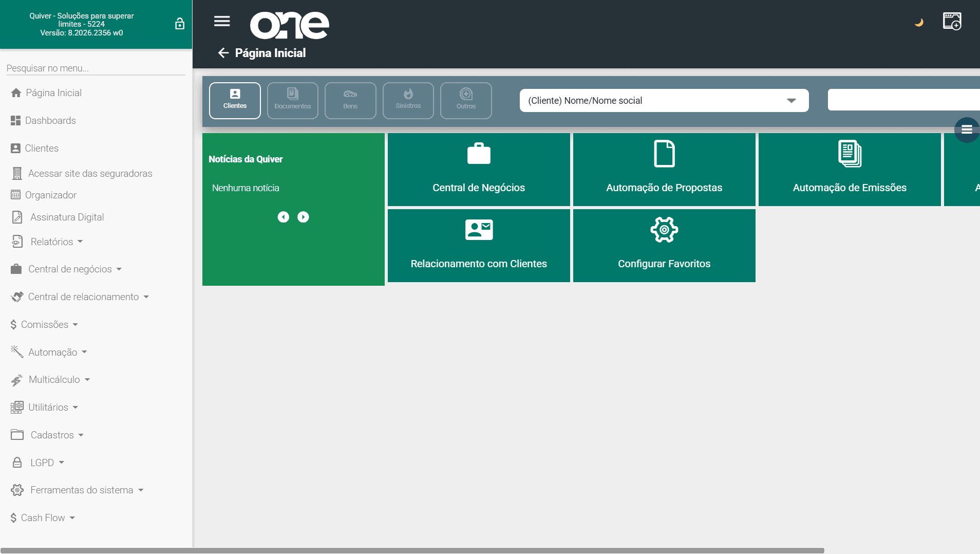Image resolution: width=980 pixels, height=554 pixels.
Task: Open the new window icon at top right
Action: pos(952,22)
